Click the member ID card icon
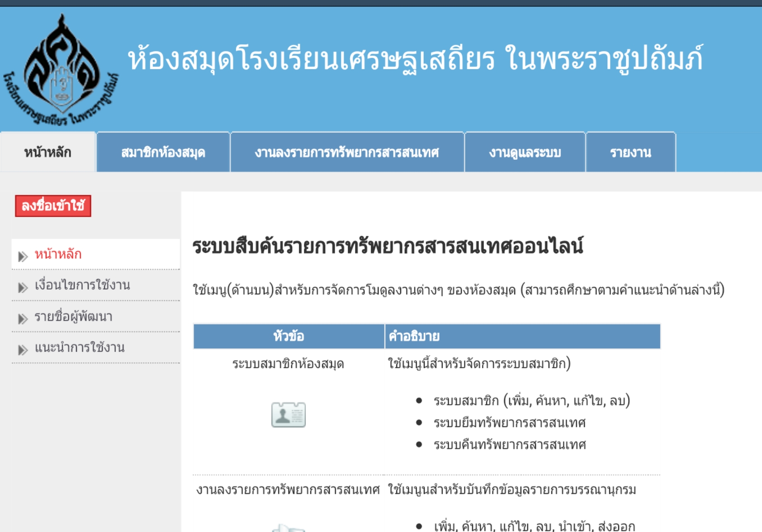 pos(288,414)
